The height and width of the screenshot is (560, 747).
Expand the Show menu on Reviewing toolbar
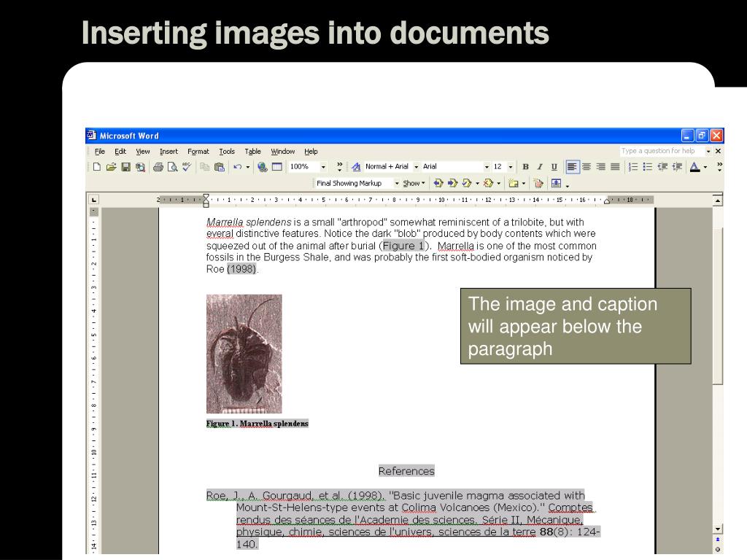414,183
